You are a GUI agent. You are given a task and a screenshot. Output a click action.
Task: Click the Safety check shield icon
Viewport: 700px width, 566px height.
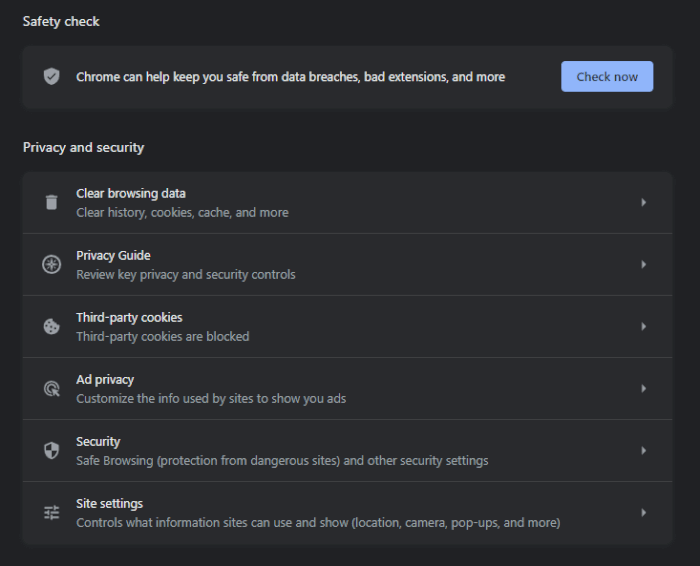51,76
